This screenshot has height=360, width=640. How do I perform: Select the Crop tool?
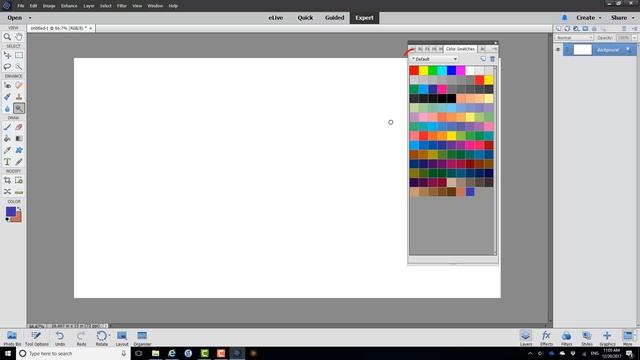pos(7,180)
